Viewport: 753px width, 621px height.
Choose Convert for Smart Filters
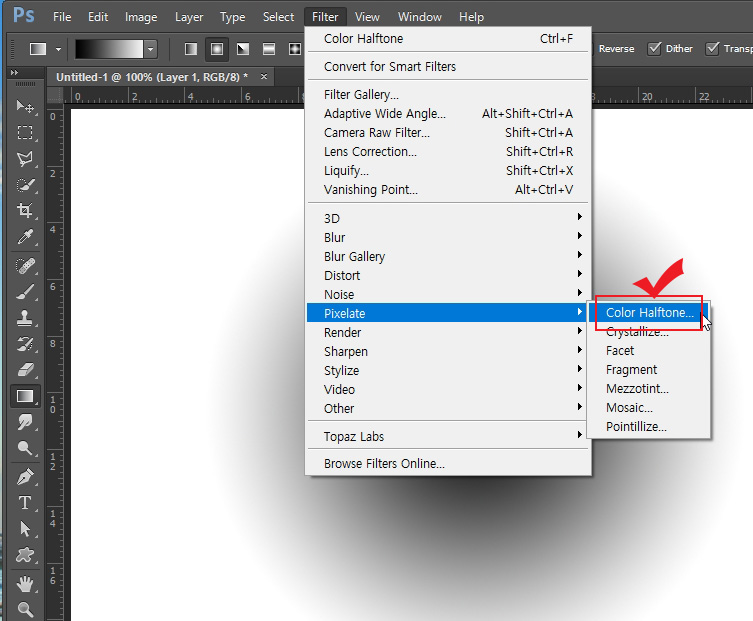tap(449, 66)
